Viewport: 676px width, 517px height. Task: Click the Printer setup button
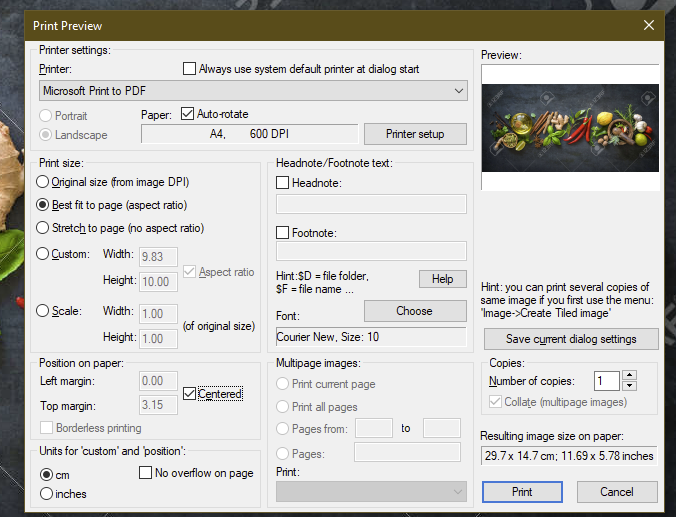point(415,134)
